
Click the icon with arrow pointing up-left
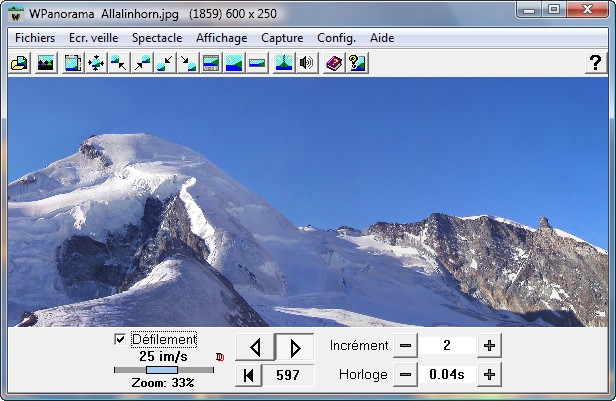(119, 63)
